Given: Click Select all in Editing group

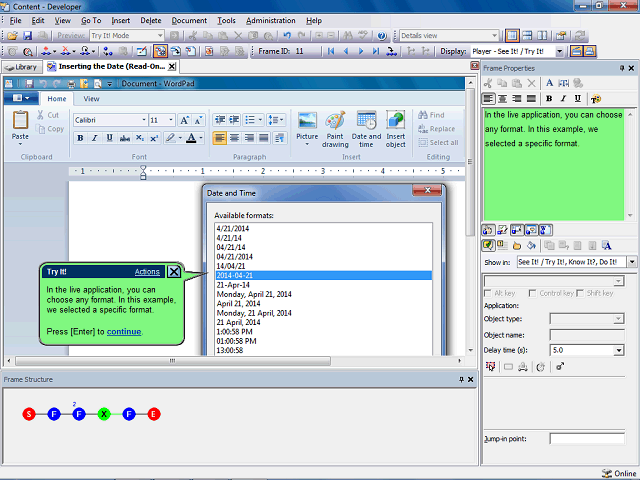Looking at the screenshot, I should (x=438, y=142).
